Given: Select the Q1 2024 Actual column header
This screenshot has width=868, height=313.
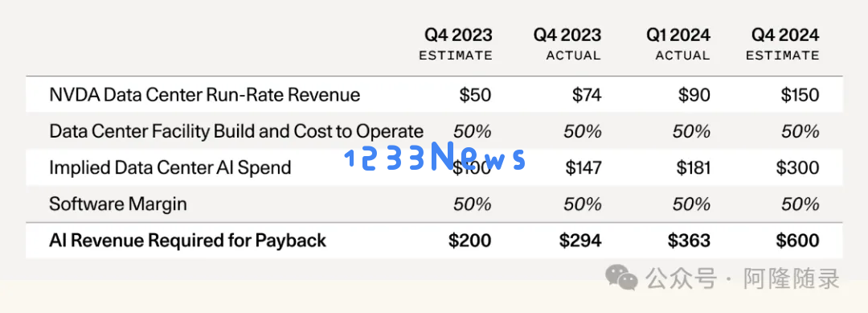Looking at the screenshot, I should [678, 44].
